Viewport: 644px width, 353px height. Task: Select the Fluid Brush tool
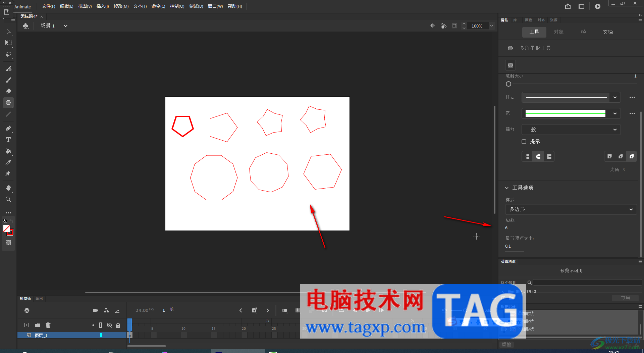click(x=8, y=68)
